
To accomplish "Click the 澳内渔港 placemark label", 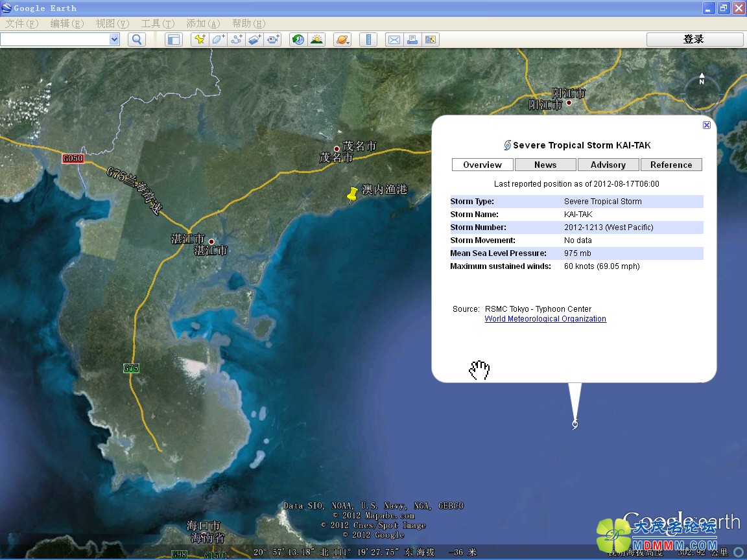I will pyautogui.click(x=385, y=189).
